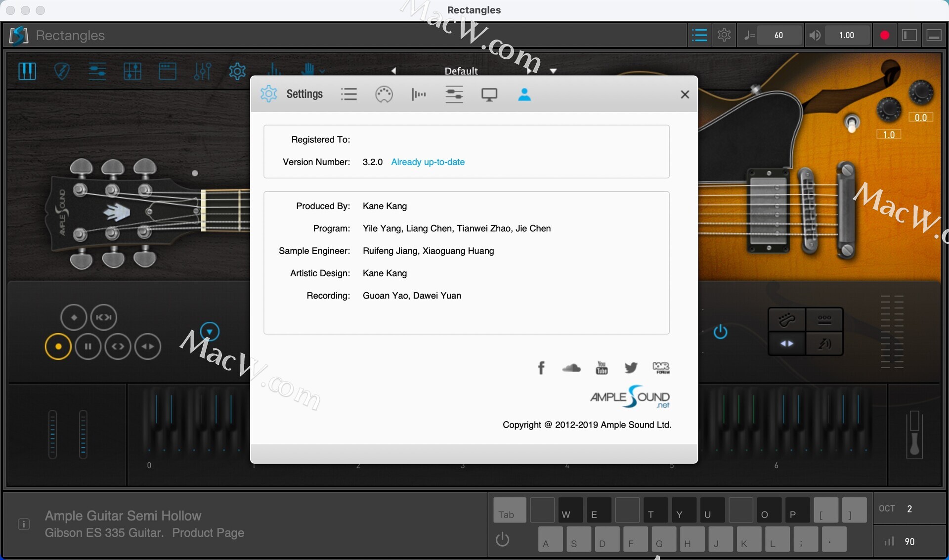949x560 pixels.
Task: Adjust the pitch wheel slider at right
Action: point(915,434)
